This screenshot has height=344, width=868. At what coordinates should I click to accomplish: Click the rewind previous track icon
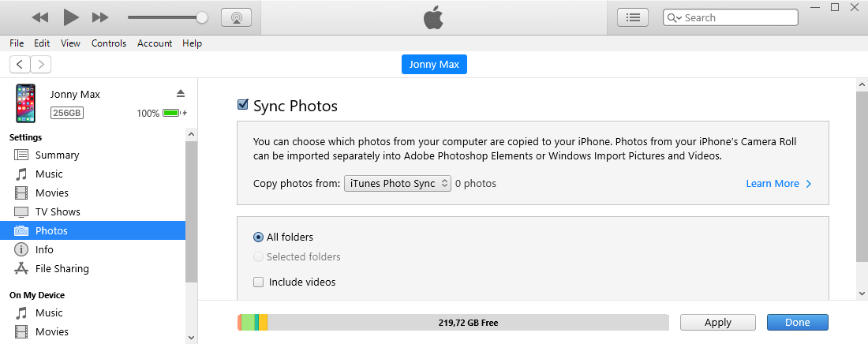point(40,17)
